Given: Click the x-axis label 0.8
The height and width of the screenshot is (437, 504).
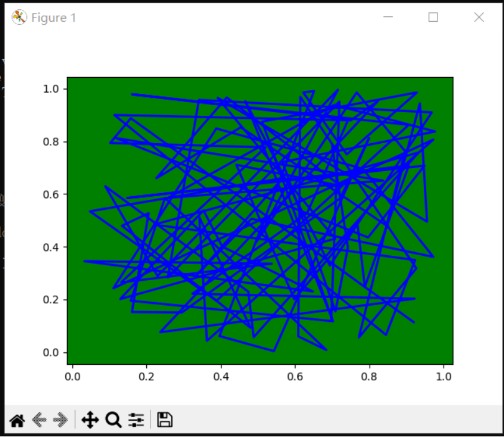Looking at the screenshot, I should point(369,377).
